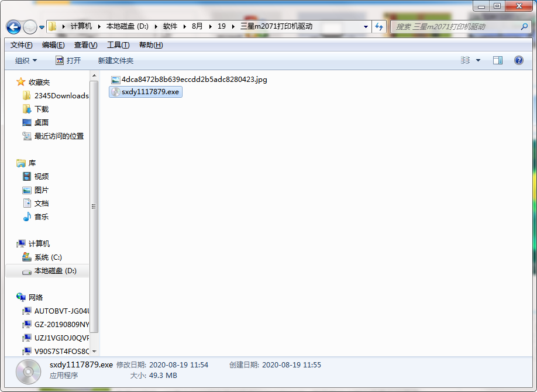
Task: Open the 工具(T) menu
Action: point(118,45)
